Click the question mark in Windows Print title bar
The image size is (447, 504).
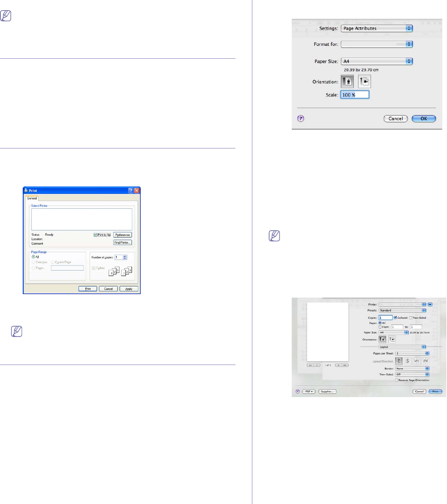click(x=131, y=190)
